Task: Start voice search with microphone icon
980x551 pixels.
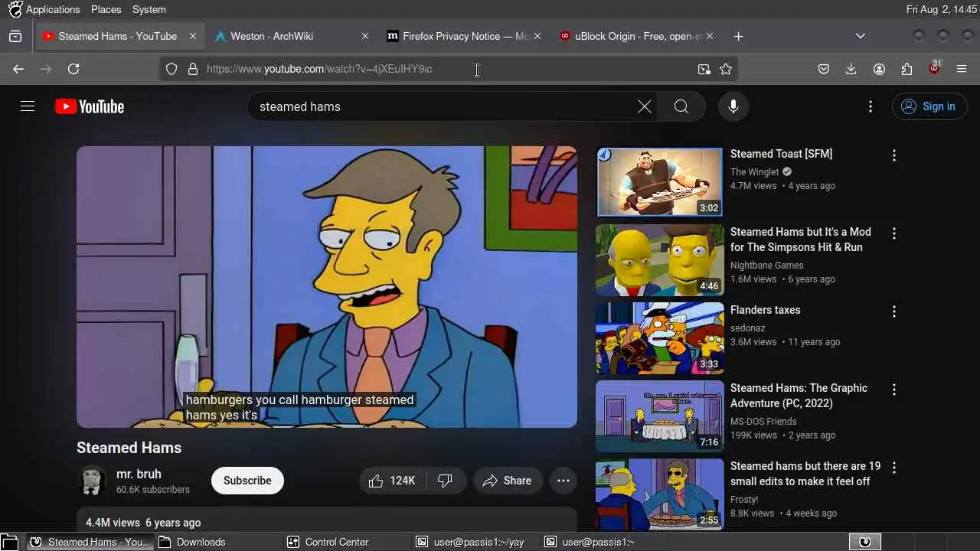Action: click(733, 106)
